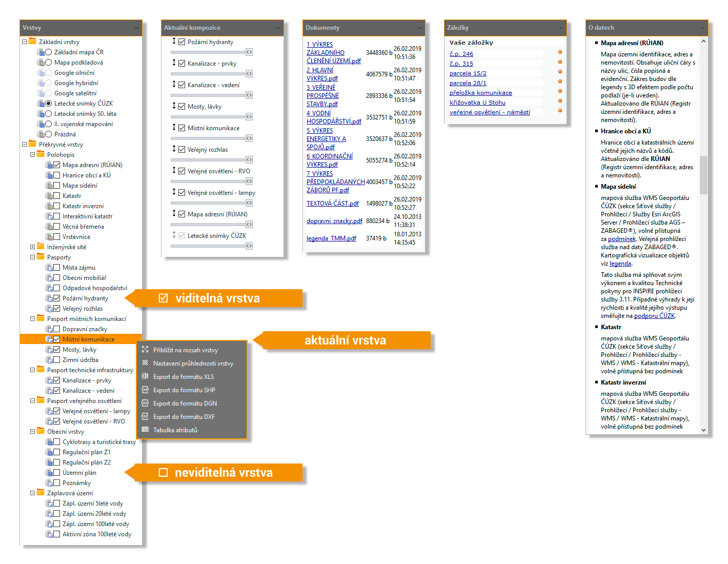
Task: Collapse the Aktuální kompozice panel with header dash
Action: (x=278, y=28)
